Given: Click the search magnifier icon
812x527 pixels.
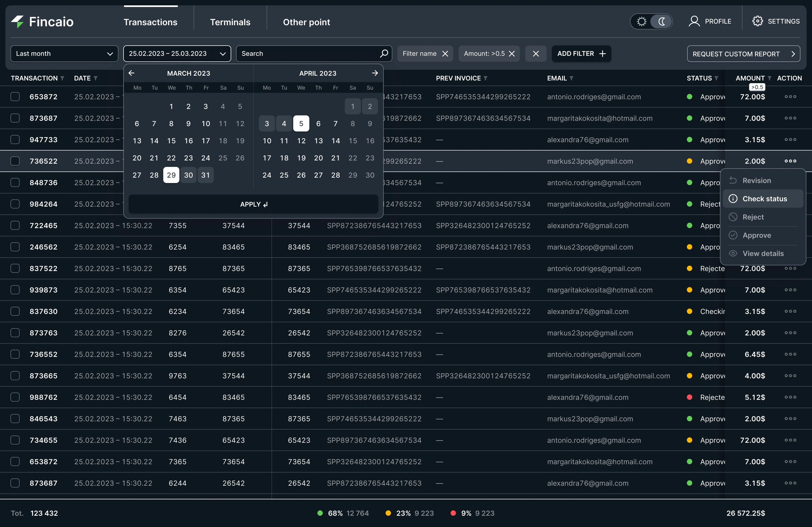Looking at the screenshot, I should tap(384, 53).
